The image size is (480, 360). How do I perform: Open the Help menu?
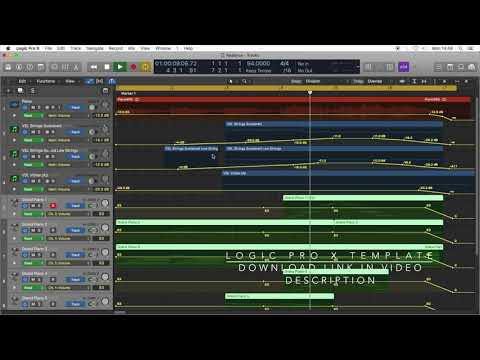tap(188, 48)
